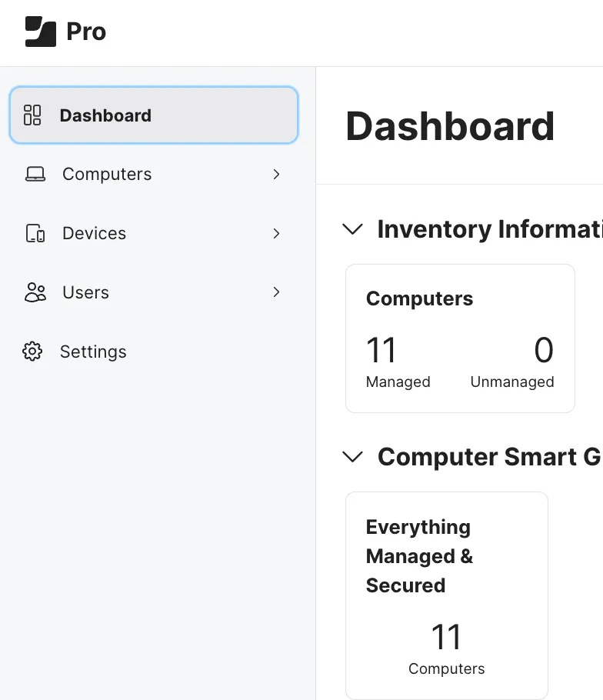The height and width of the screenshot is (700, 603).
Task: Open Settings from the sidebar menu
Action: [93, 352]
